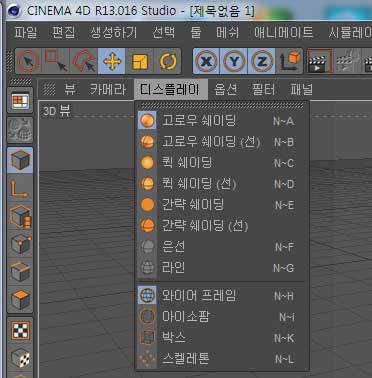Open the 옵션 viewport menu

pyautogui.click(x=226, y=89)
